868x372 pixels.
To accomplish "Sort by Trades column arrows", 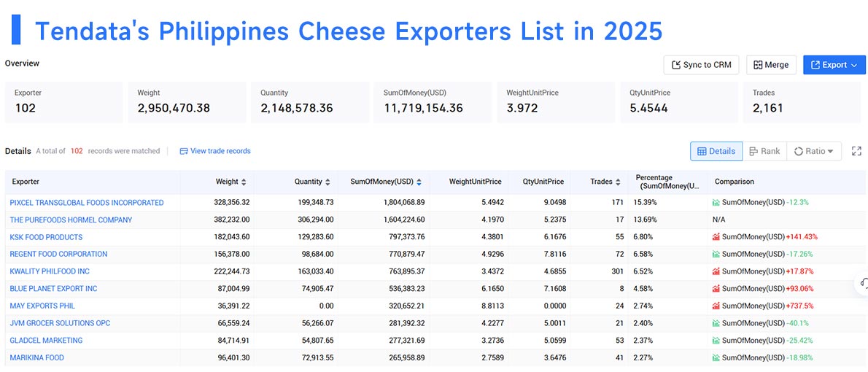I will pyautogui.click(x=617, y=182).
